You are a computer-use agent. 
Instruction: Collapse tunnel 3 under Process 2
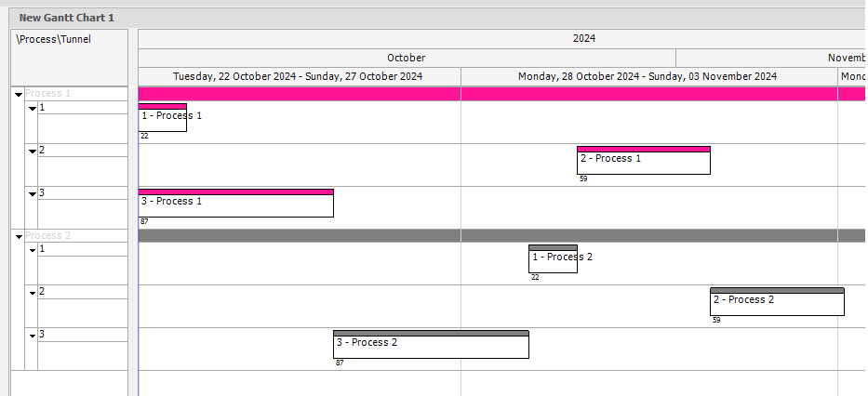pos(33,336)
